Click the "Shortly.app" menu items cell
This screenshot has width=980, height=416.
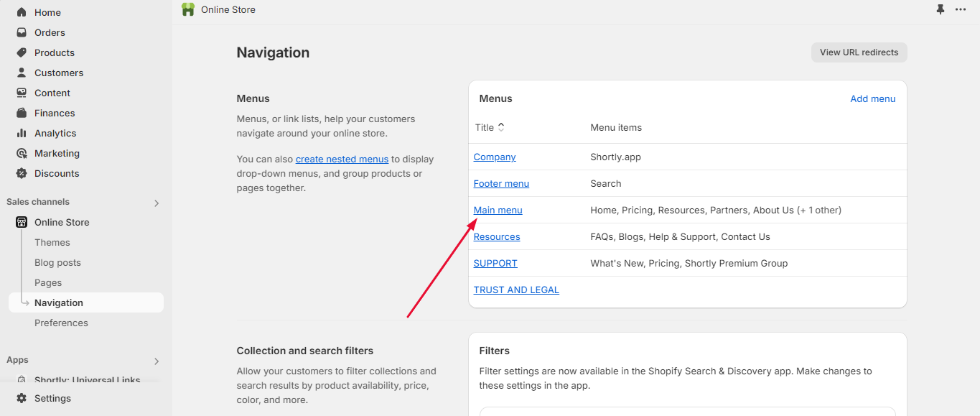615,157
